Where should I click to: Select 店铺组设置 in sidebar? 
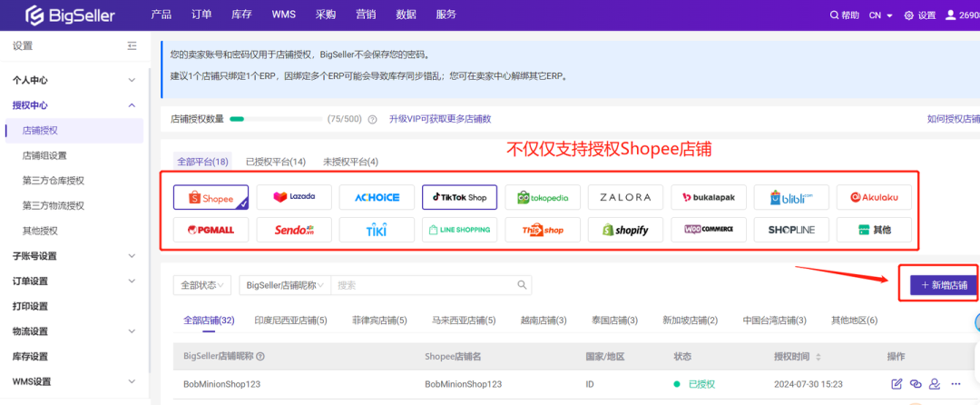pos(44,155)
